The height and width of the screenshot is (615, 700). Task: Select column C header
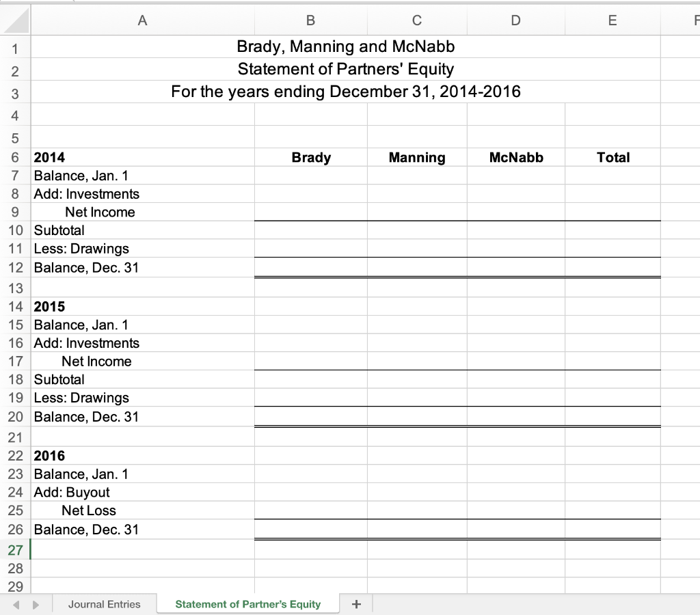point(417,20)
